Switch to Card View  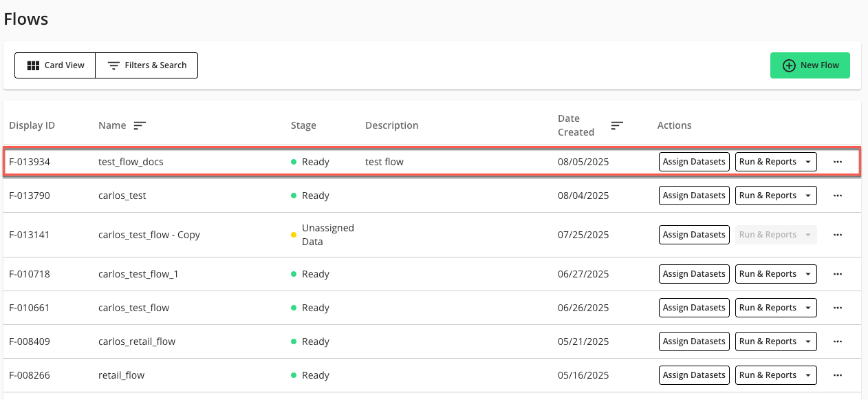55,65
